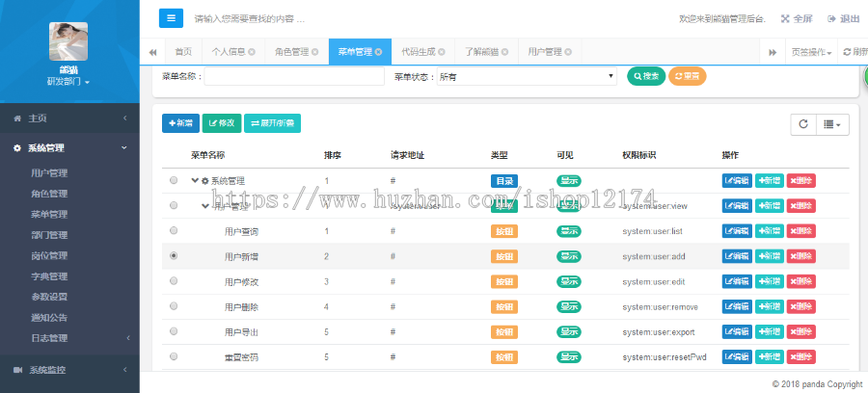Image resolution: width=868 pixels, height=393 pixels.
Task: Close the 用户管理 tab
Action: 568,52
